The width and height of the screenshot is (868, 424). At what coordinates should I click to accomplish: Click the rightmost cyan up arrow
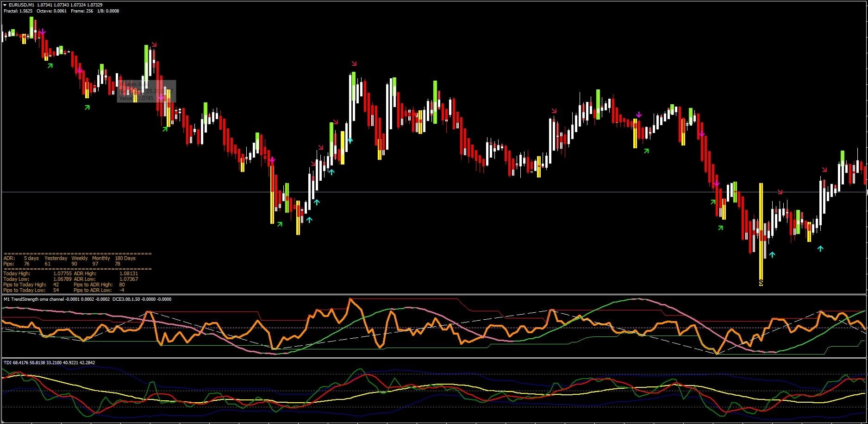click(820, 249)
